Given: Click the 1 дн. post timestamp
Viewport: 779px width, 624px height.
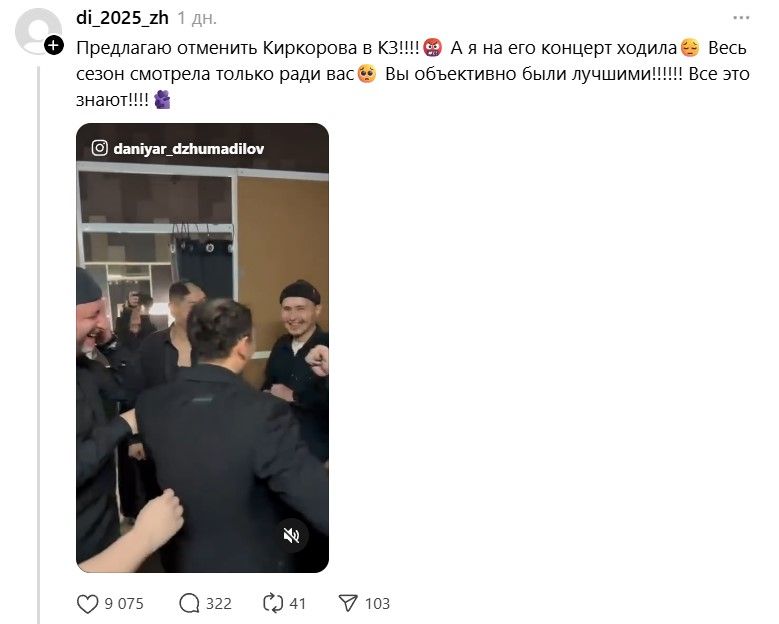Looking at the screenshot, I should coord(197,18).
